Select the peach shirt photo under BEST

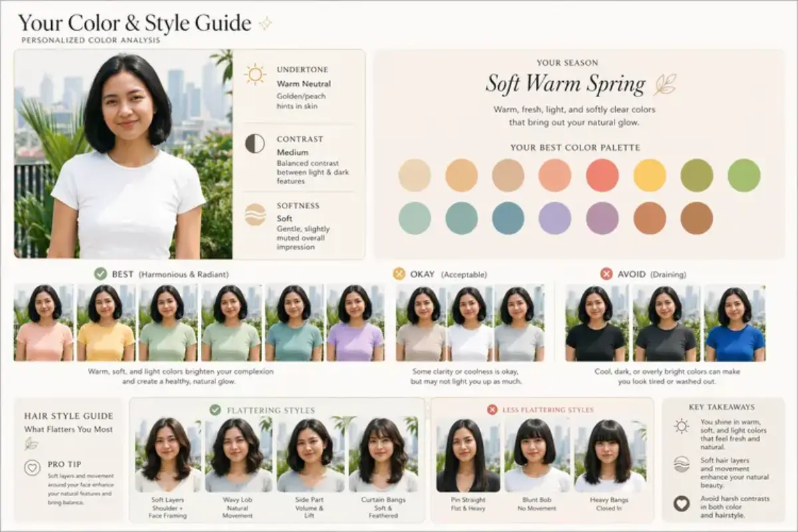pos(44,323)
